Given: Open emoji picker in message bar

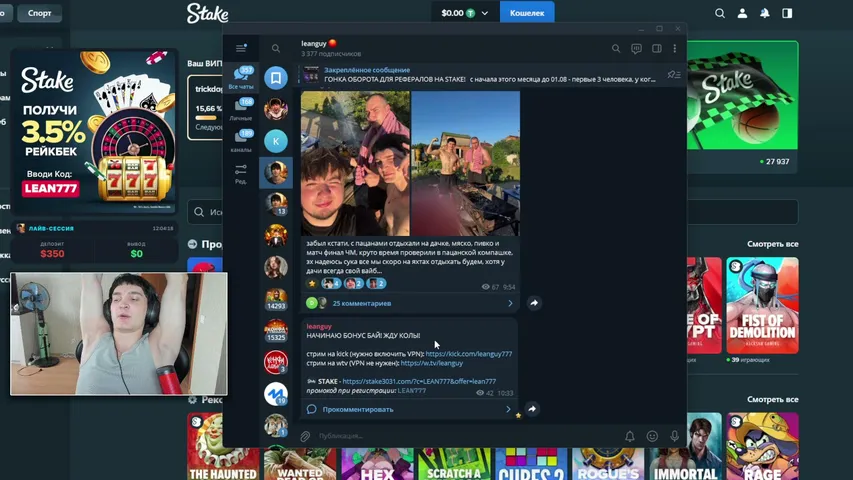Looking at the screenshot, I should click(652, 436).
